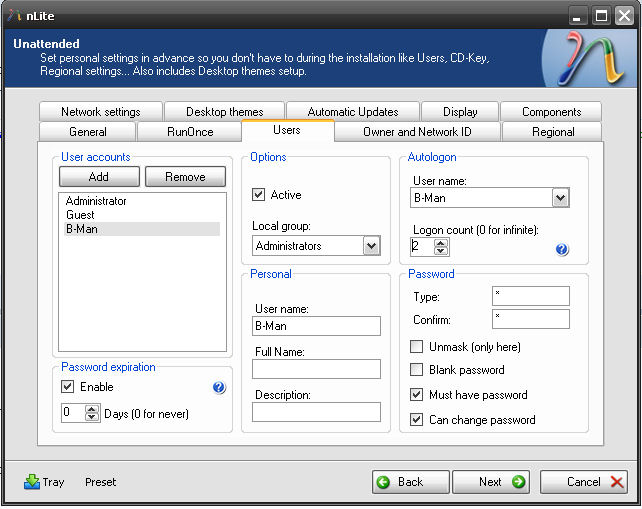Screen dimensions: 642x509
Task: Open the Autologon User name dropdown
Action: (x=561, y=198)
